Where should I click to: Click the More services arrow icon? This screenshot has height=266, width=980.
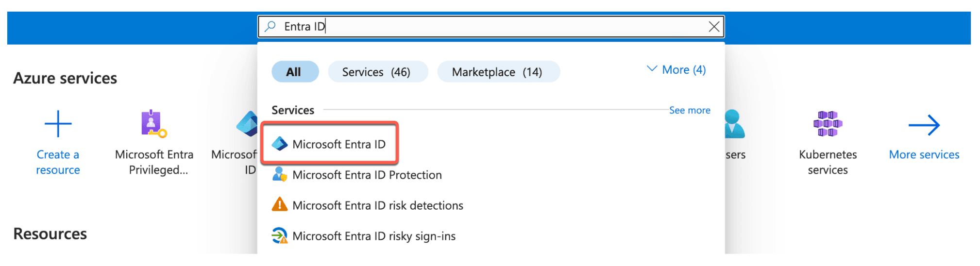pos(924,125)
